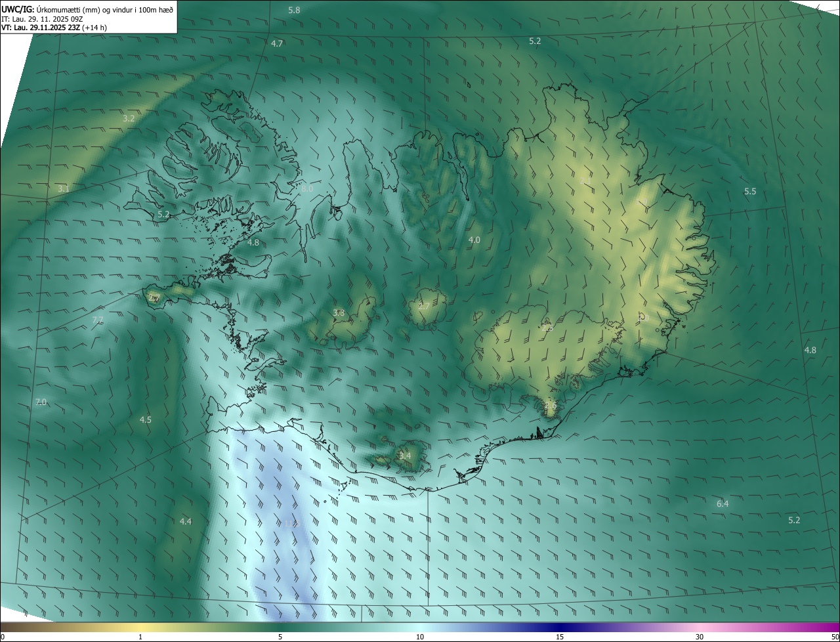Click the 5.5 value label on the map
840x642 pixels.
pyautogui.click(x=750, y=191)
